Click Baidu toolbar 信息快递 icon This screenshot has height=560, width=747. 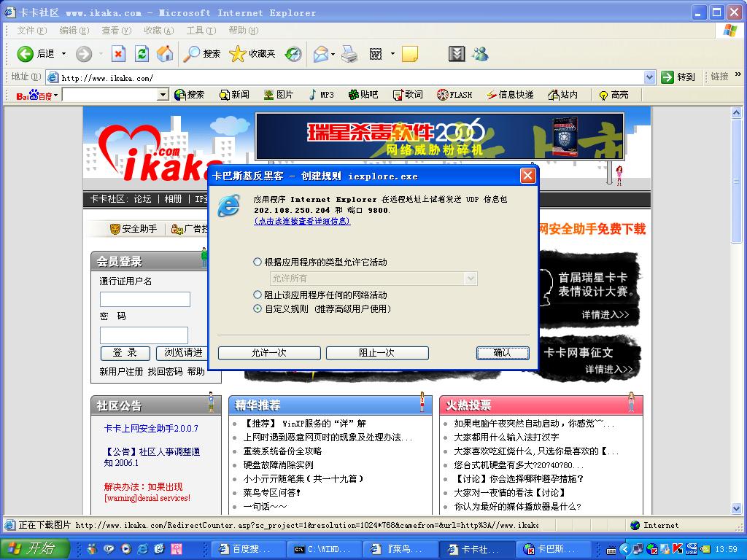click(x=492, y=95)
